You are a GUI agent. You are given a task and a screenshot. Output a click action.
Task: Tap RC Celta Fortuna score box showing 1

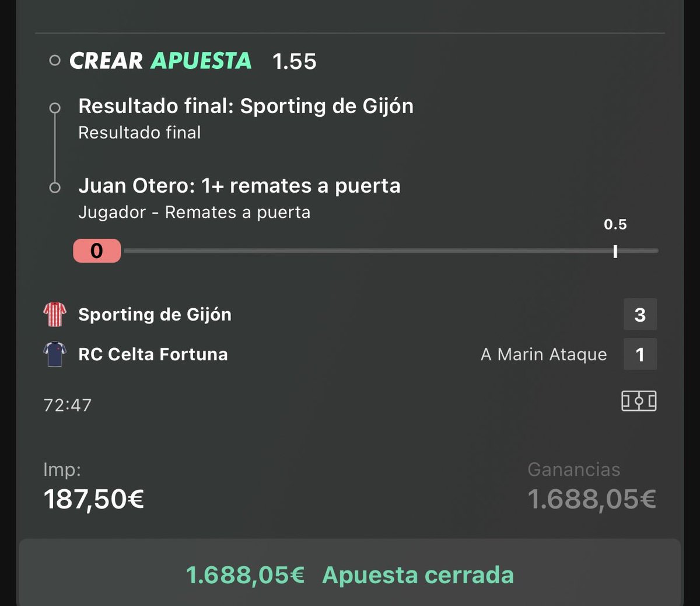click(x=640, y=354)
